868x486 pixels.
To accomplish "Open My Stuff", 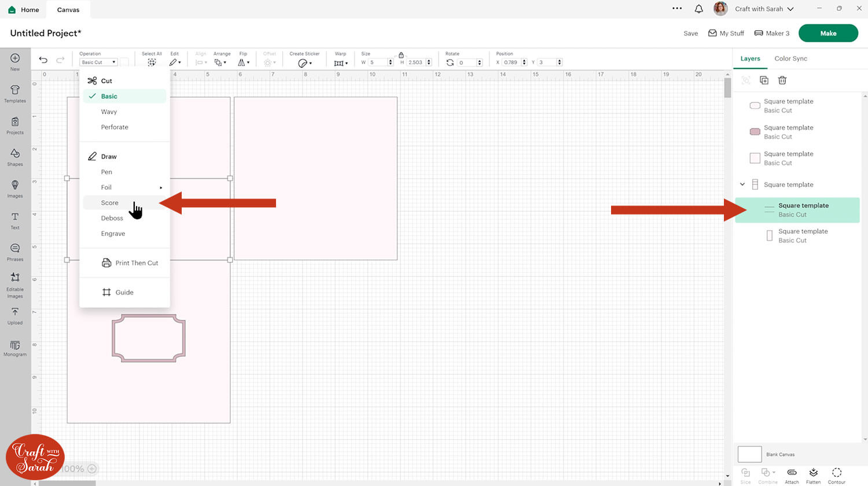I will pos(726,34).
